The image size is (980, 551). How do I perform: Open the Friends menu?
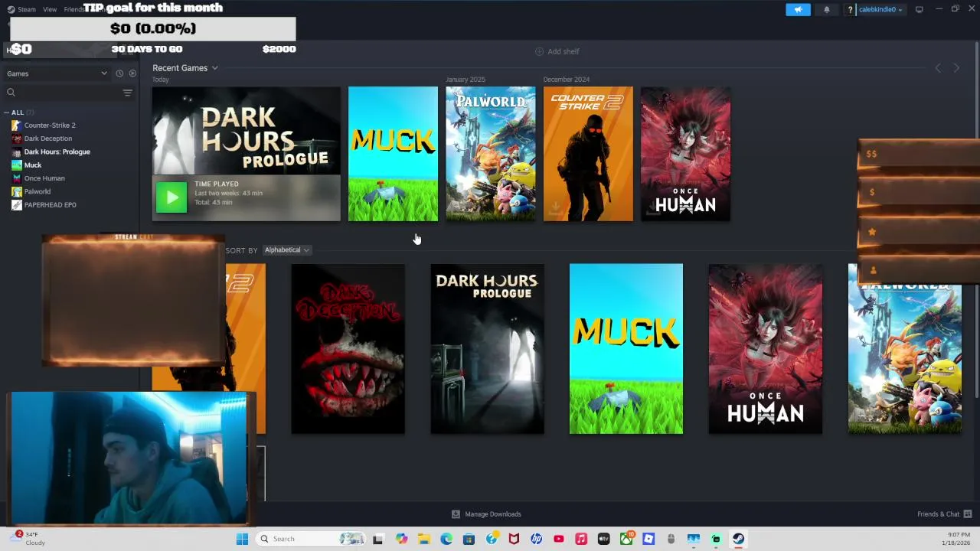(73, 9)
